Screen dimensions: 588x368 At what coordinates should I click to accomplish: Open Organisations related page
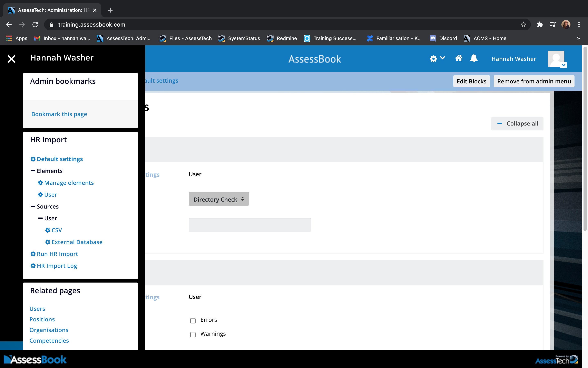click(49, 330)
